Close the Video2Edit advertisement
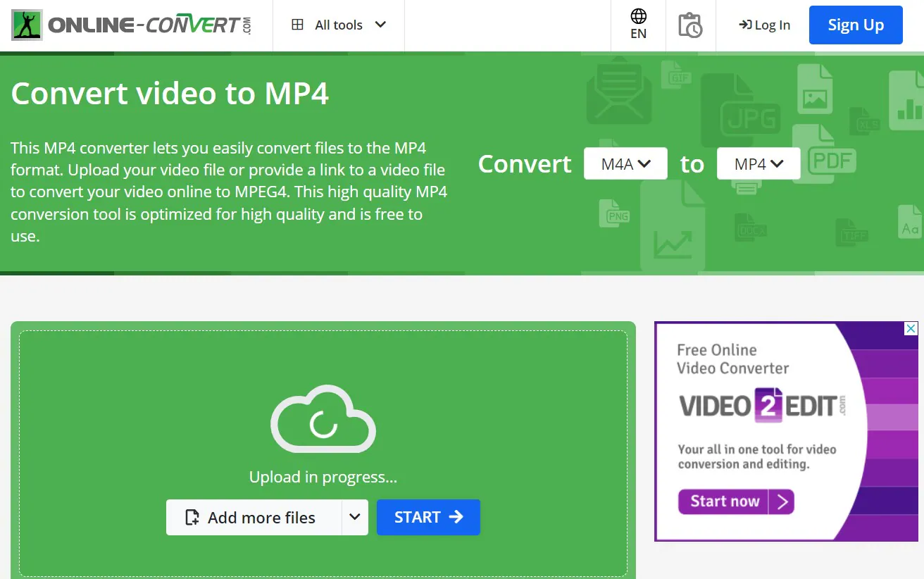Image resolution: width=924 pixels, height=579 pixels. (x=911, y=329)
